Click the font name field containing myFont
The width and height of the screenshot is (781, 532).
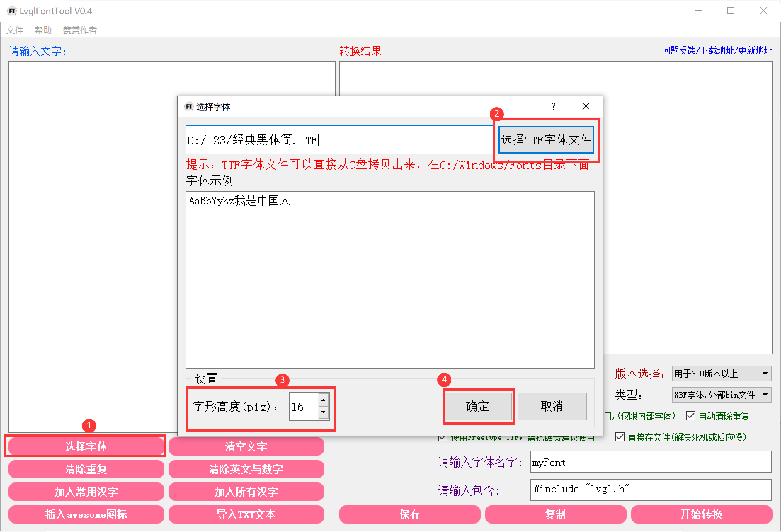click(650, 462)
